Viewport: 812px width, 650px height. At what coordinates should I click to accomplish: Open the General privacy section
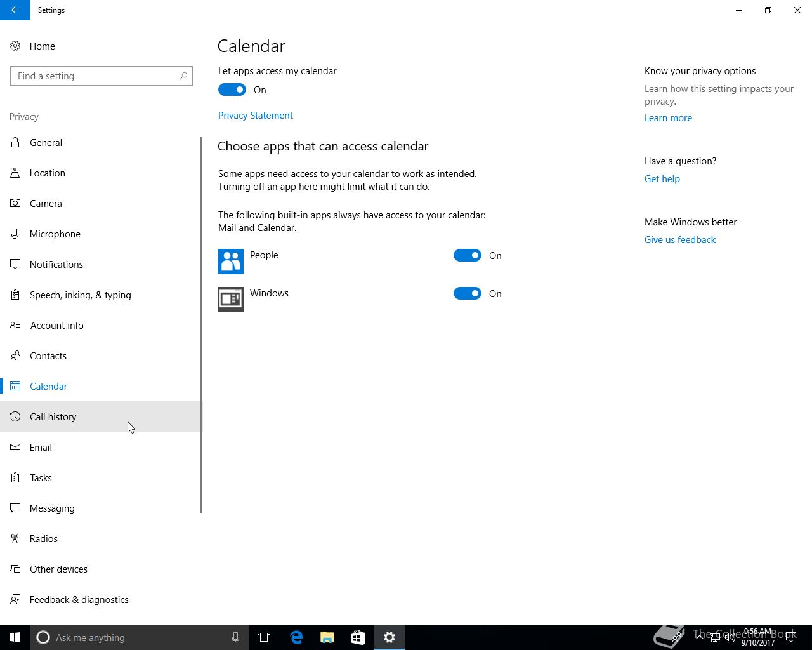(100, 142)
